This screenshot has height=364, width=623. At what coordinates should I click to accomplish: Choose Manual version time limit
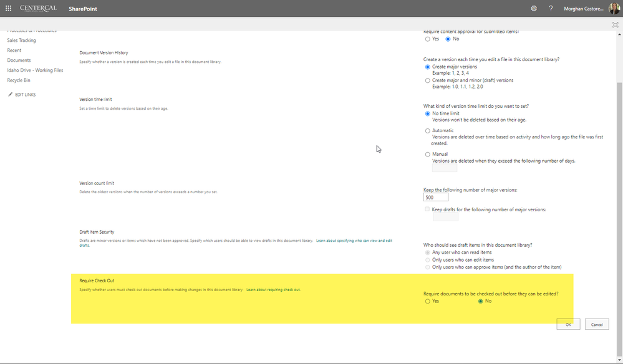click(x=428, y=155)
